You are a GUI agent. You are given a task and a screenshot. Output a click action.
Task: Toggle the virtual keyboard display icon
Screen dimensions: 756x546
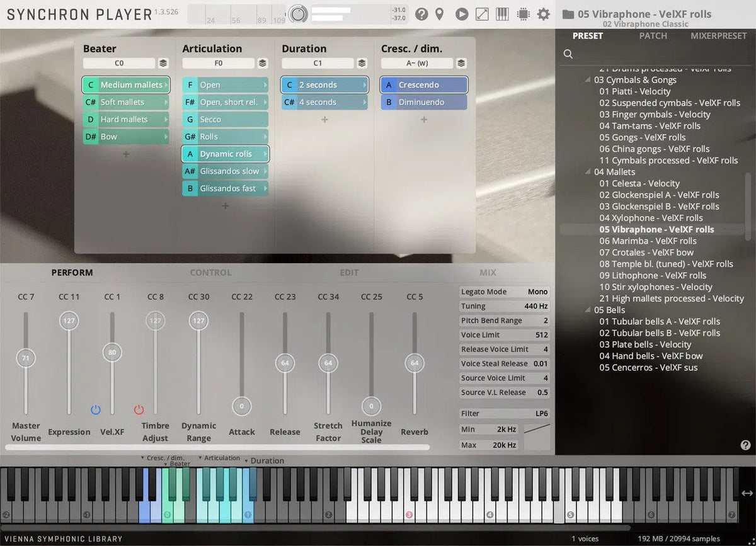pyautogui.click(x=501, y=13)
